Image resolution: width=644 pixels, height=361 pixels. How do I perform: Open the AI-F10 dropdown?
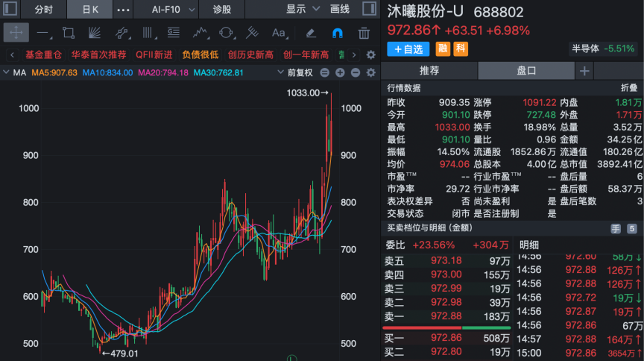coord(173,9)
